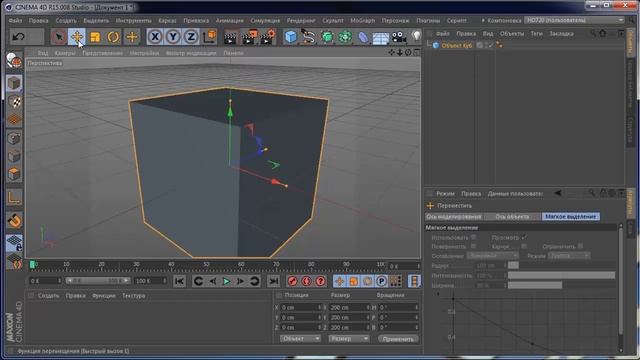This screenshot has width=640, height=360.
Task: Click position X input field
Action: [x=301, y=307]
